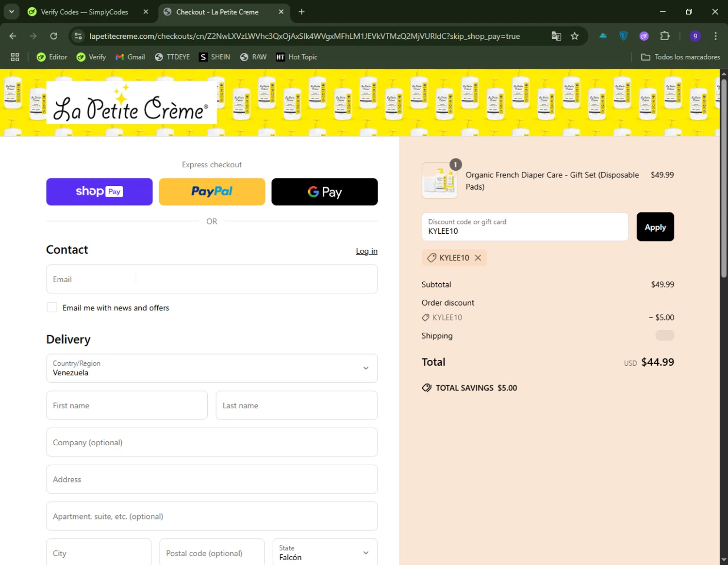Open the SHEIN bookmark
The height and width of the screenshot is (565, 728).
(215, 57)
